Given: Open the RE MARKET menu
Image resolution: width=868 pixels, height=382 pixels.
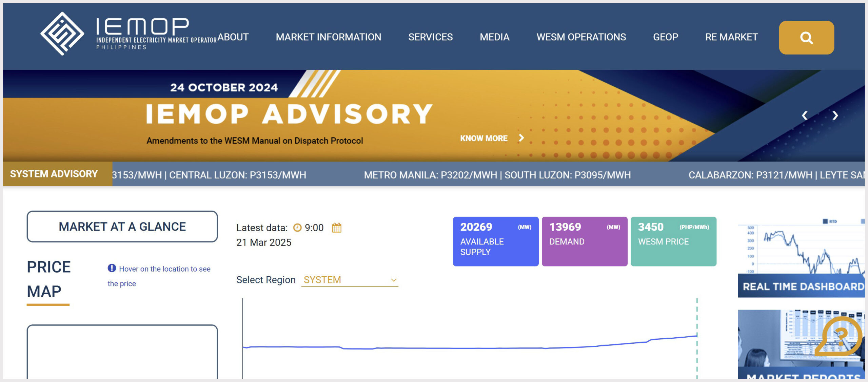Looking at the screenshot, I should 731,37.
